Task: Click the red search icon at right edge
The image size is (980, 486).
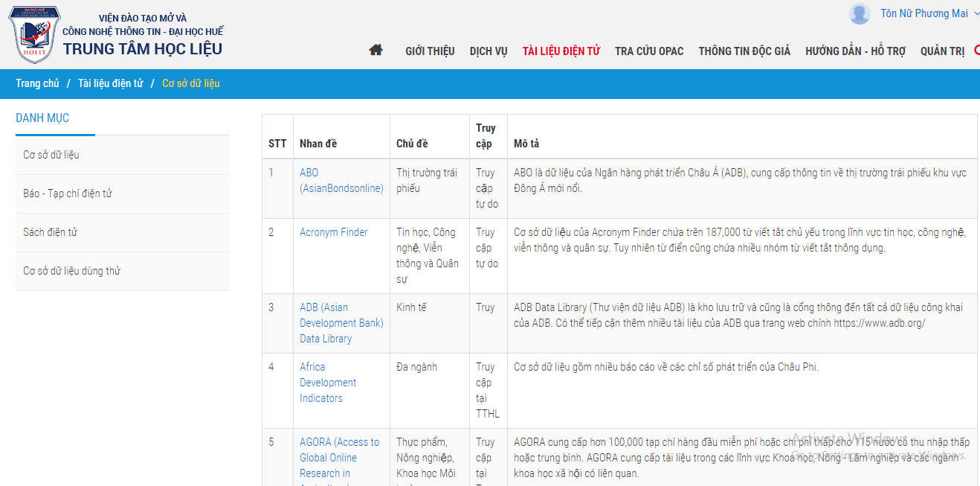Action: tap(976, 51)
